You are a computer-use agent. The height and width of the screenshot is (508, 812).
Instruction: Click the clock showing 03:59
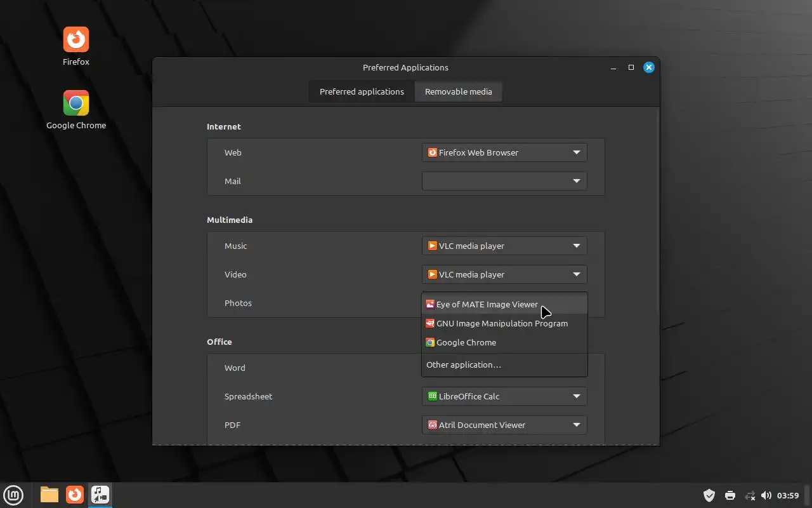coord(788,495)
